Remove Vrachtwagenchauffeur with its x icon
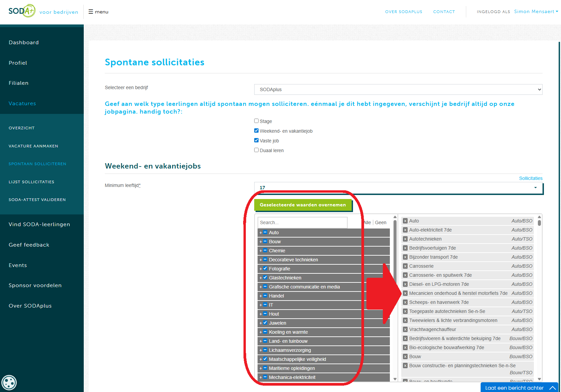561x392 pixels. click(x=405, y=329)
